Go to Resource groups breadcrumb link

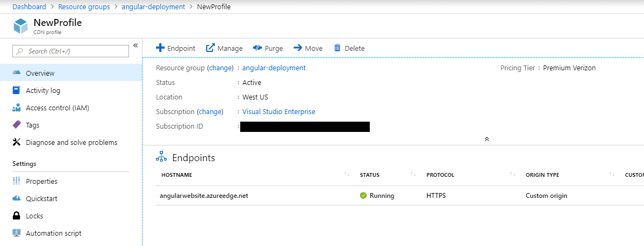[84, 7]
